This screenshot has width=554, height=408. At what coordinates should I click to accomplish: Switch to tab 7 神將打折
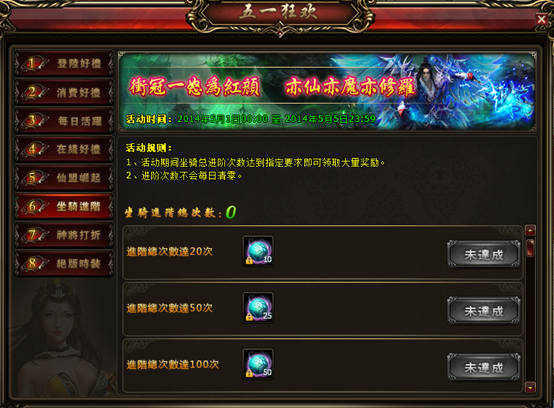coord(64,235)
